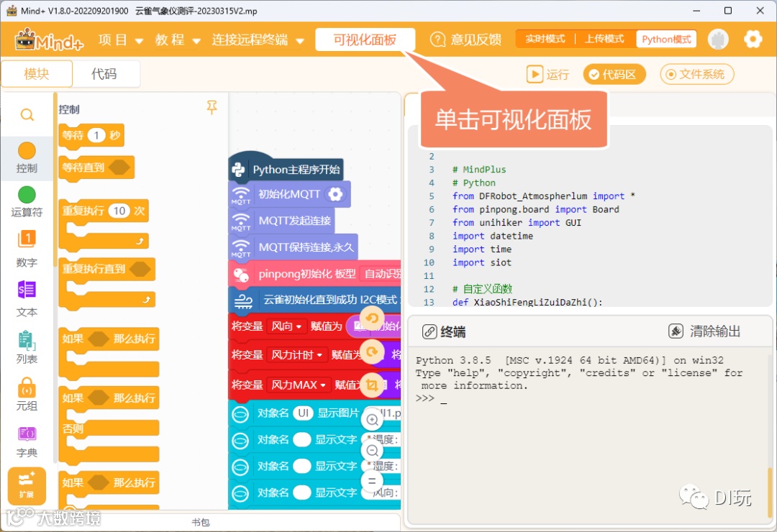Select the 元组 category icon

tap(27, 387)
